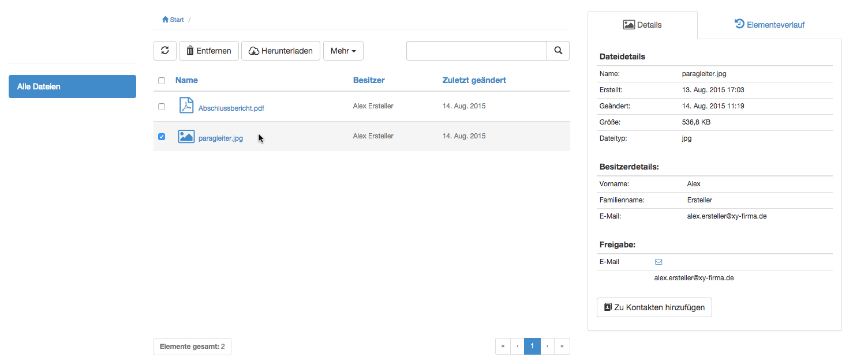Screen dimensions: 868x361
Task: Sort by the Name column header
Action: coord(186,80)
